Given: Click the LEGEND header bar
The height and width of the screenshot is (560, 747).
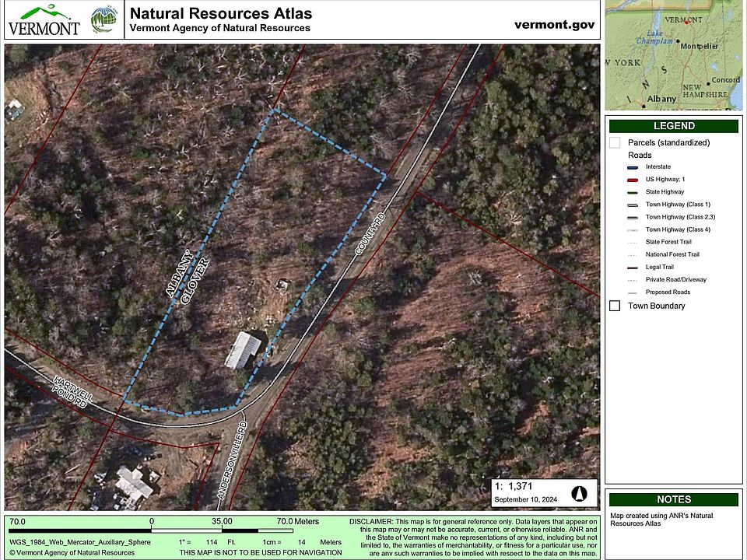Looking at the screenshot, I should tap(673, 126).
